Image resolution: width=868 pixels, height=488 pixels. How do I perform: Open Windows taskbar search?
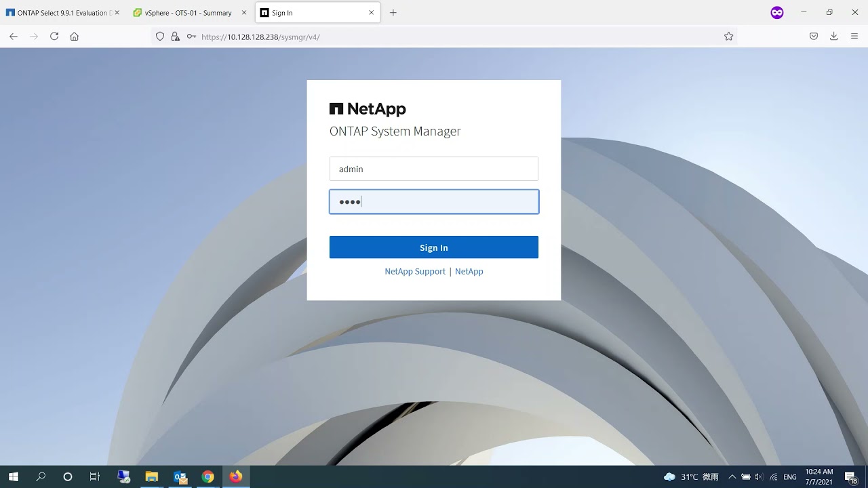click(41, 477)
